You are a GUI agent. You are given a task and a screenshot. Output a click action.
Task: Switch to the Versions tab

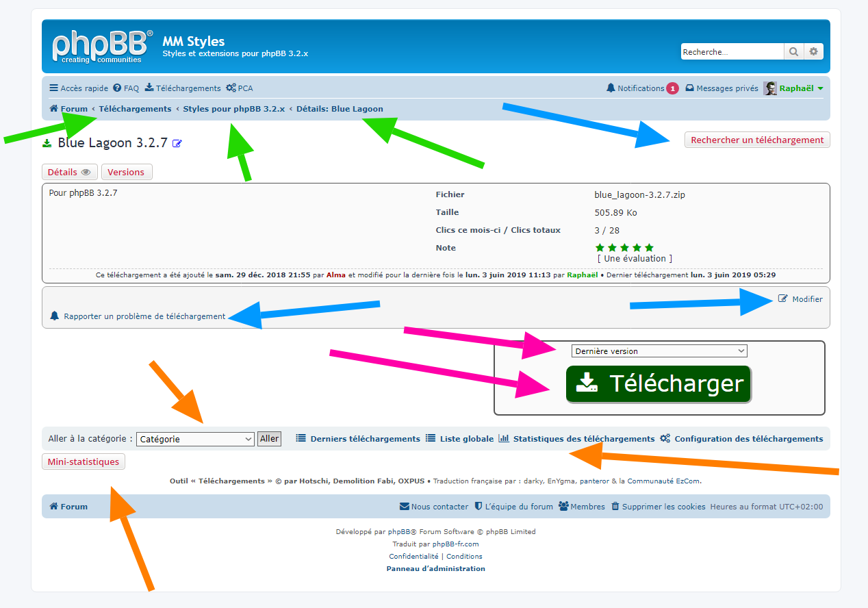point(126,173)
